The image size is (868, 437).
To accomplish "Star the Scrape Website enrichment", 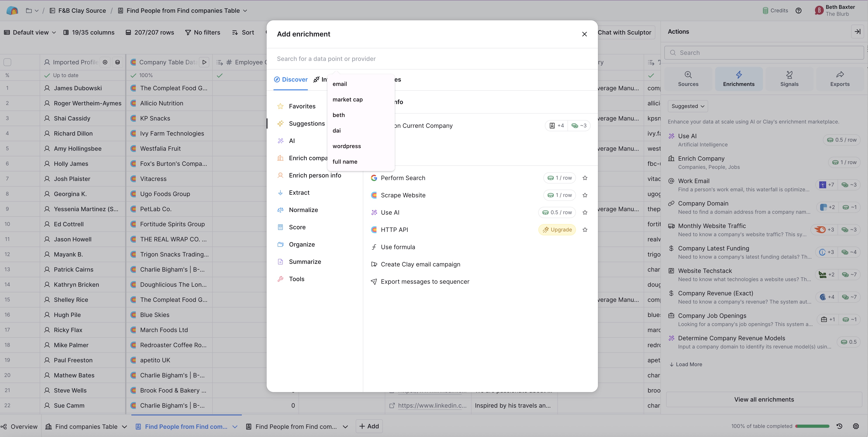I will tap(585, 195).
